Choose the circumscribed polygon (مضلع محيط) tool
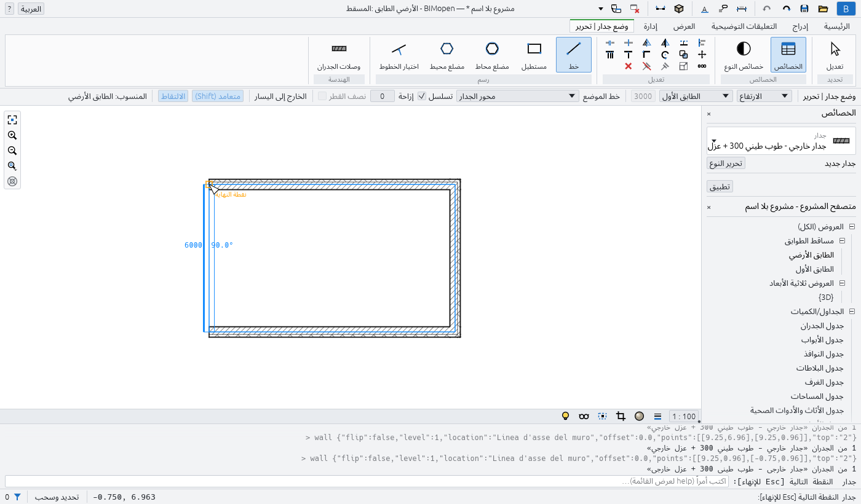Image resolution: width=861 pixels, height=504 pixels. pyautogui.click(x=447, y=55)
